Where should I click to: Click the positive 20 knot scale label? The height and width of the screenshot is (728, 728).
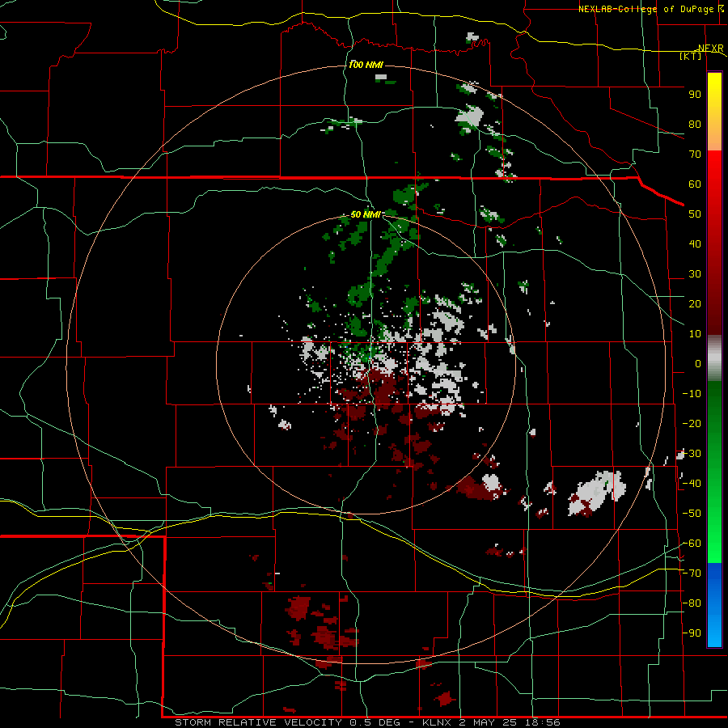click(695, 303)
